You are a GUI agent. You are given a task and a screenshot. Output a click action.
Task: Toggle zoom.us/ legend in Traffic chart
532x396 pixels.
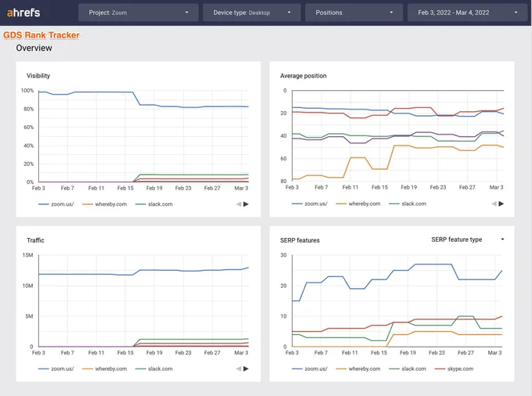point(56,369)
